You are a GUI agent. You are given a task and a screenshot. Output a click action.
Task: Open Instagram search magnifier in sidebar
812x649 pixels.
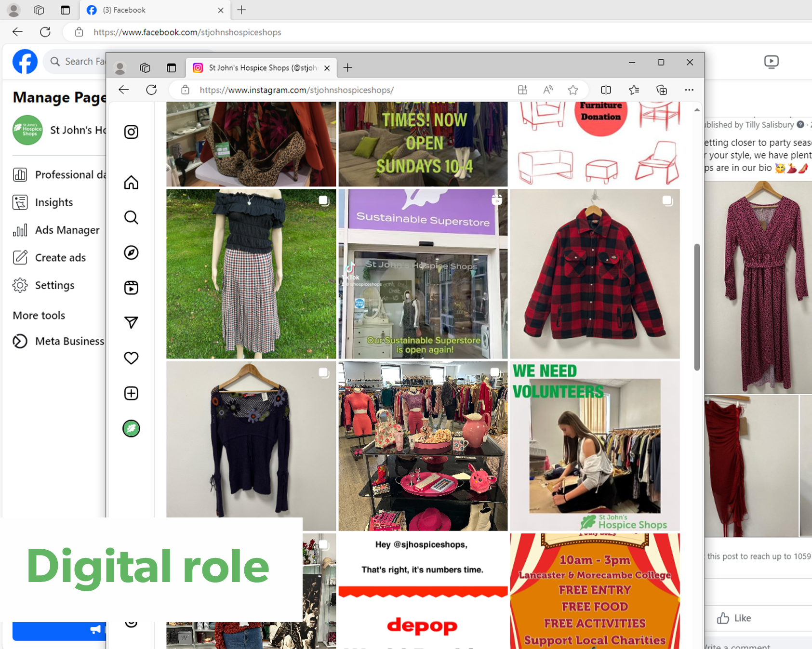pyautogui.click(x=131, y=217)
